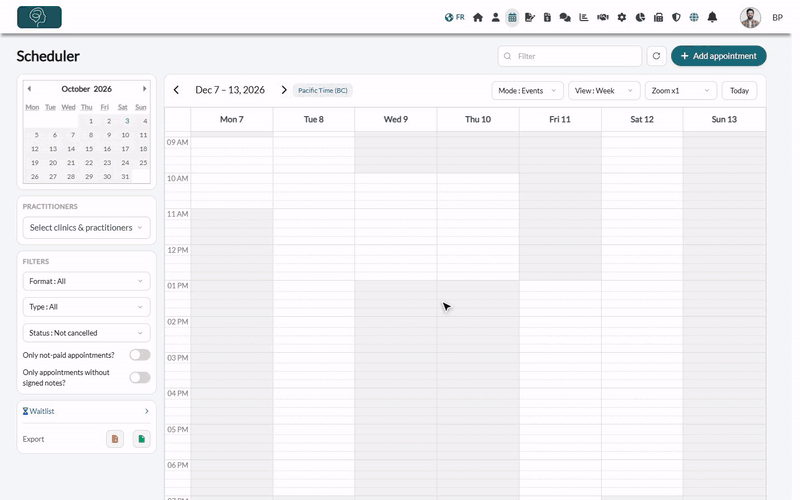
Task: Open the notifications bell
Action: point(712,17)
